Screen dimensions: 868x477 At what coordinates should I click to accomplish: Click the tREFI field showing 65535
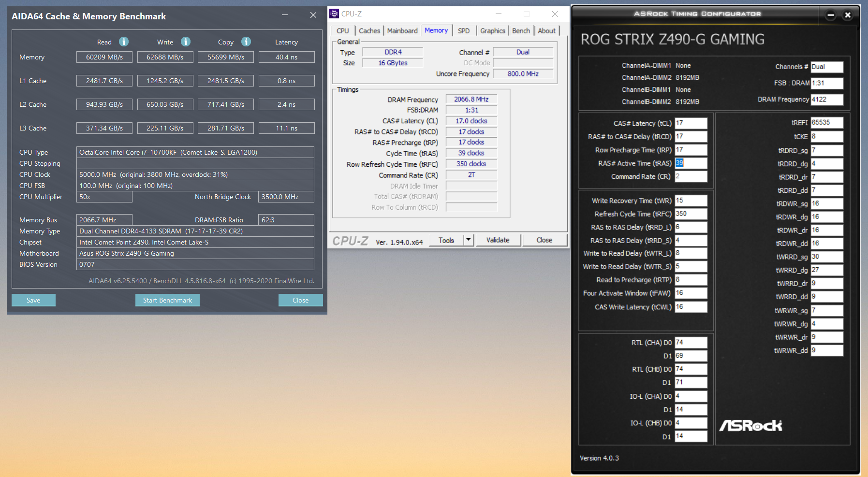tap(826, 123)
